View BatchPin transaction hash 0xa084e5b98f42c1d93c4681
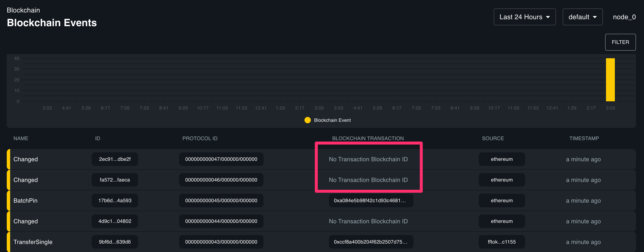 pyautogui.click(x=371, y=200)
